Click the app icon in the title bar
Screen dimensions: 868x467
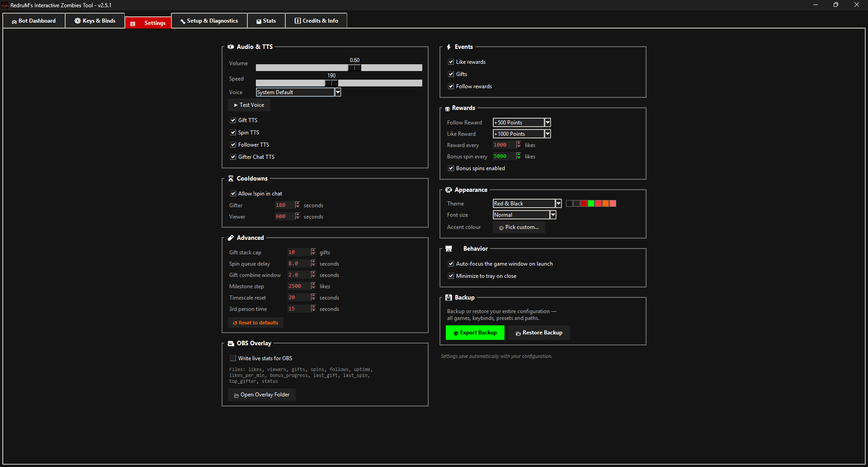tap(5, 5)
